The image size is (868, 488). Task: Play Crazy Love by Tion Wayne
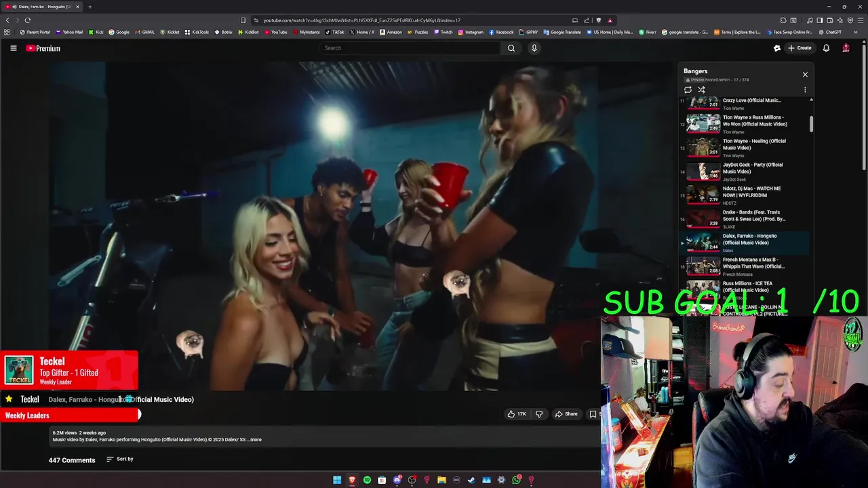pos(744,104)
